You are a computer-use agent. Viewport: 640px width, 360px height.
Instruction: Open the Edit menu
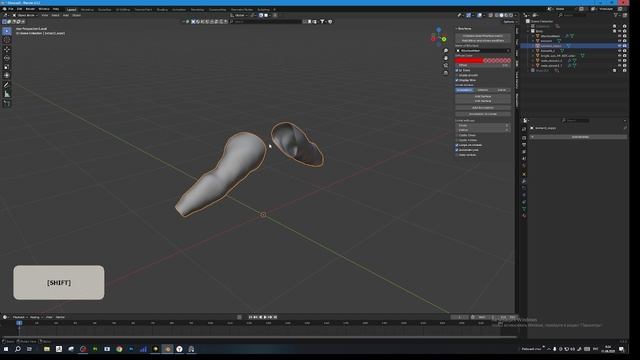pos(19,9)
